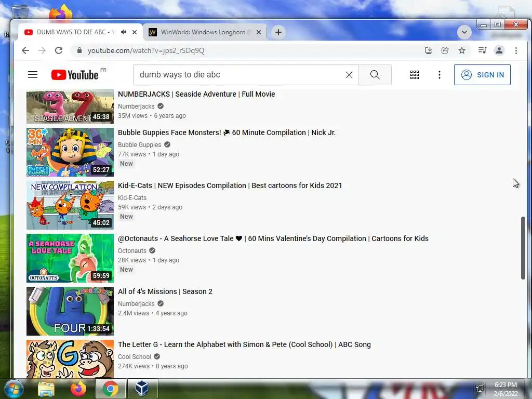532x399 pixels.
Task: Click the Kid-E-Cats 45:02 thumbnail
Action: [x=70, y=205]
